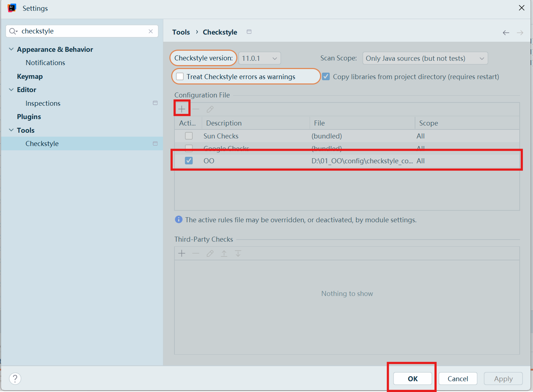This screenshot has height=392, width=533.
Task: Click the Cancel button
Action: pyautogui.click(x=457, y=379)
